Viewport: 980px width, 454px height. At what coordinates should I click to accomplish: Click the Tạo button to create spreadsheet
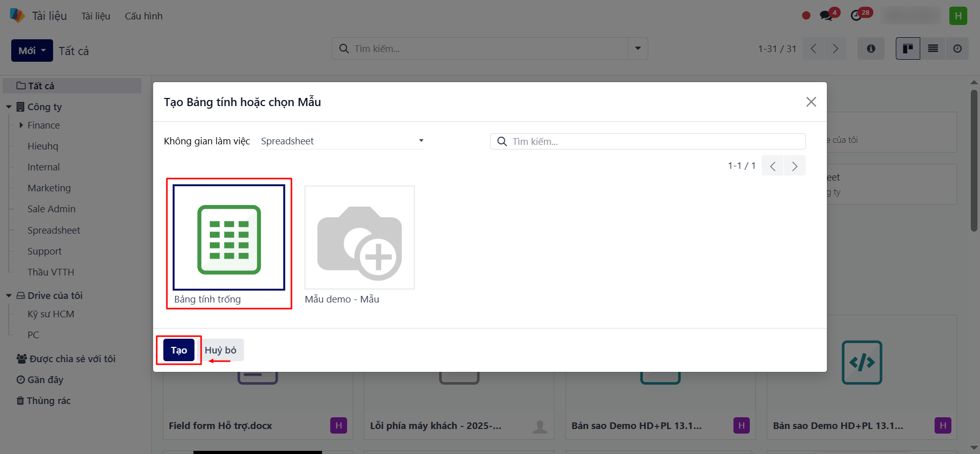click(x=179, y=350)
